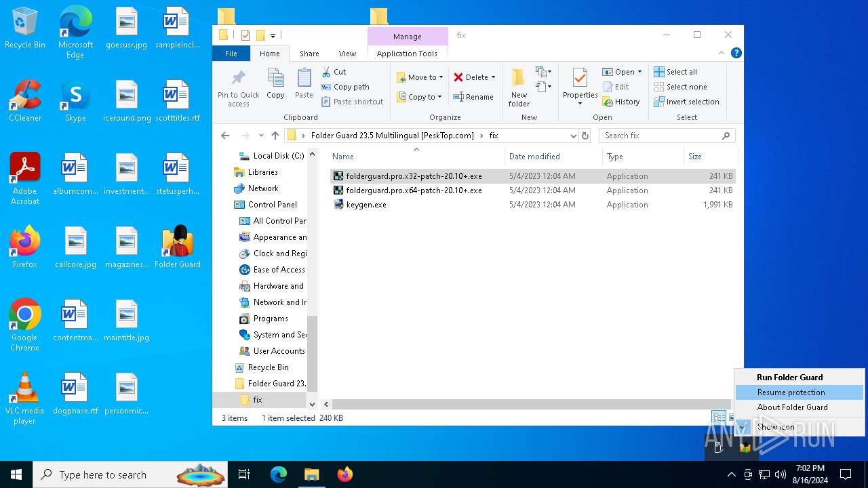
Task: Switch to Details view icon
Action: coord(718,418)
